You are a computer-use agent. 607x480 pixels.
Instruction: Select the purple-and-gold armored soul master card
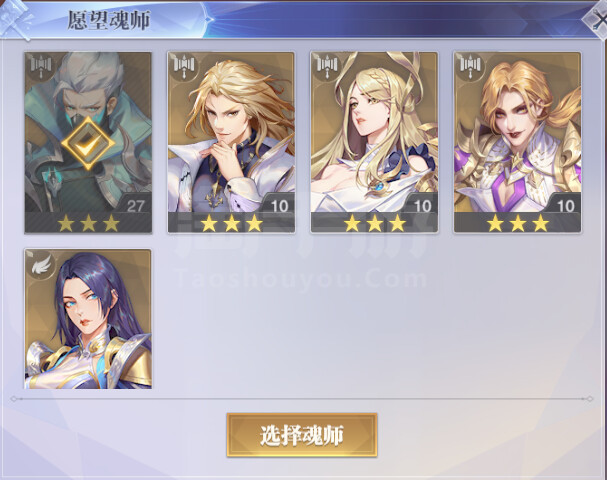518,142
